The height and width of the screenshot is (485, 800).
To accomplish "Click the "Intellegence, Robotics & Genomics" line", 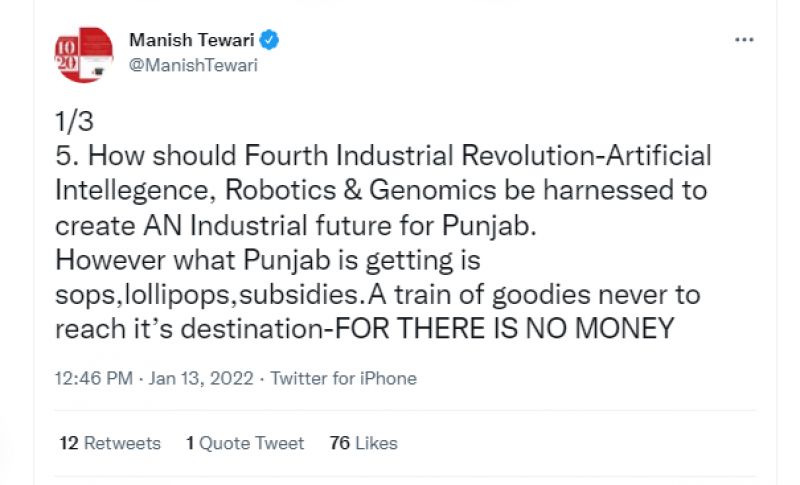I will [x=380, y=191].
